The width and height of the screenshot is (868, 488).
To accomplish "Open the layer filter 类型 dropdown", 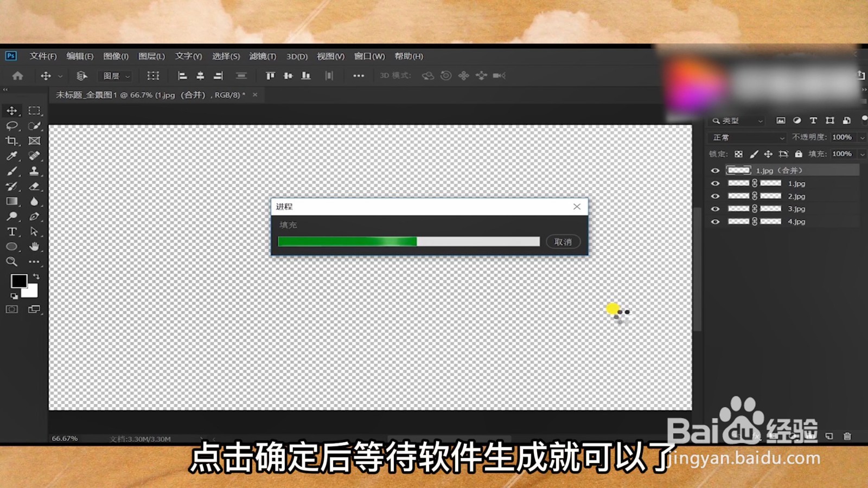I will coord(743,120).
